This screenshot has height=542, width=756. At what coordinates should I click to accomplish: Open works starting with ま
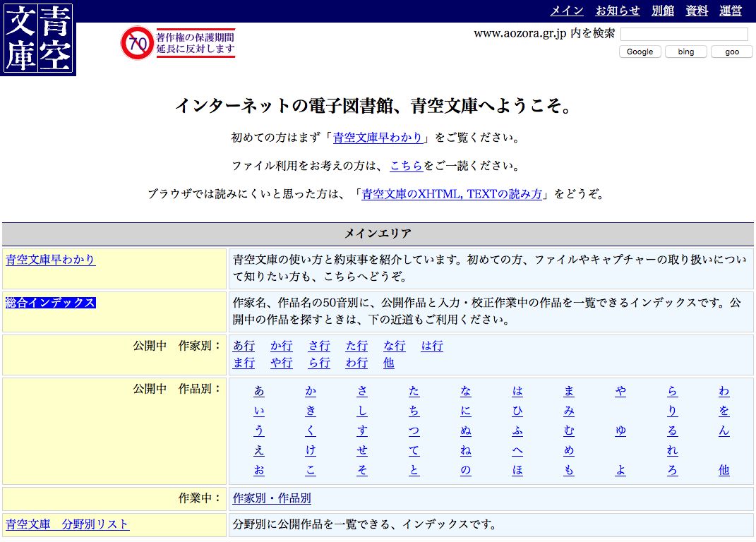[569, 391]
